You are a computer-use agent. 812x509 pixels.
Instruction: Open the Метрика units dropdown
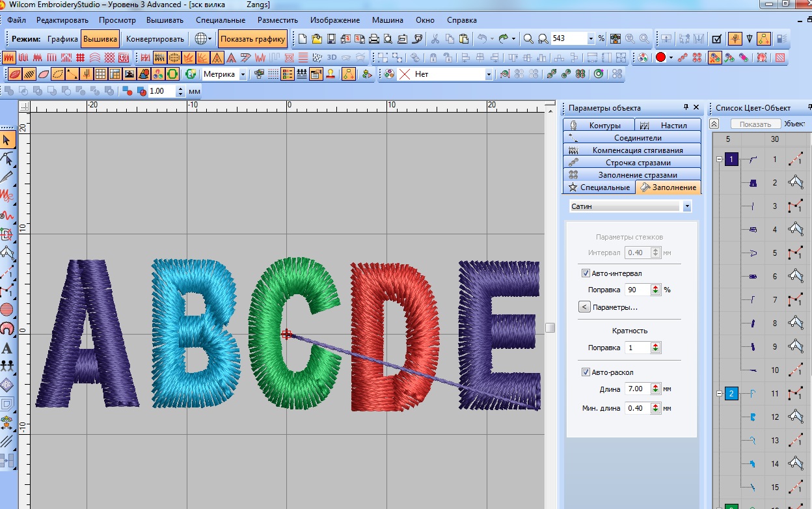coord(243,74)
